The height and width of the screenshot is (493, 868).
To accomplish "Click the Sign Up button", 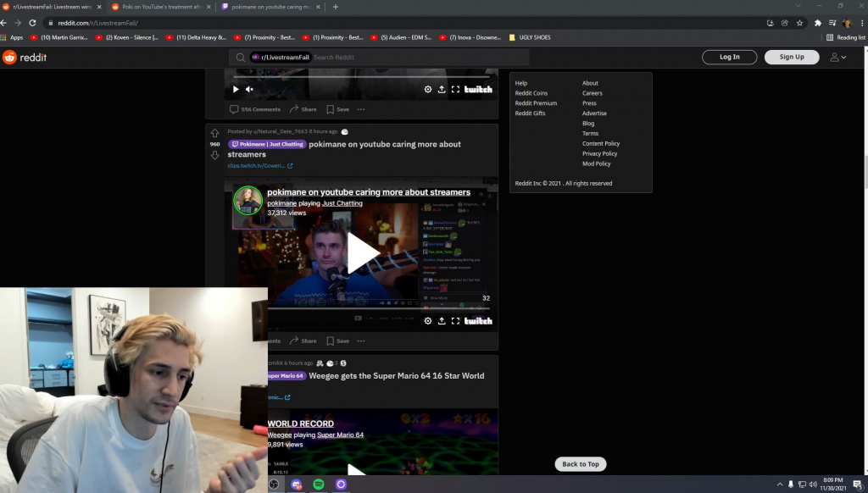I will pyautogui.click(x=792, y=57).
